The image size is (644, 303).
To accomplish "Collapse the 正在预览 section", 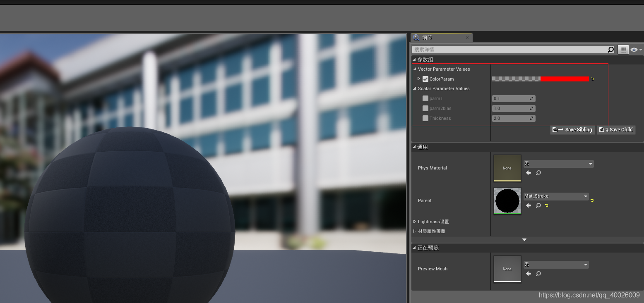I will pos(414,248).
